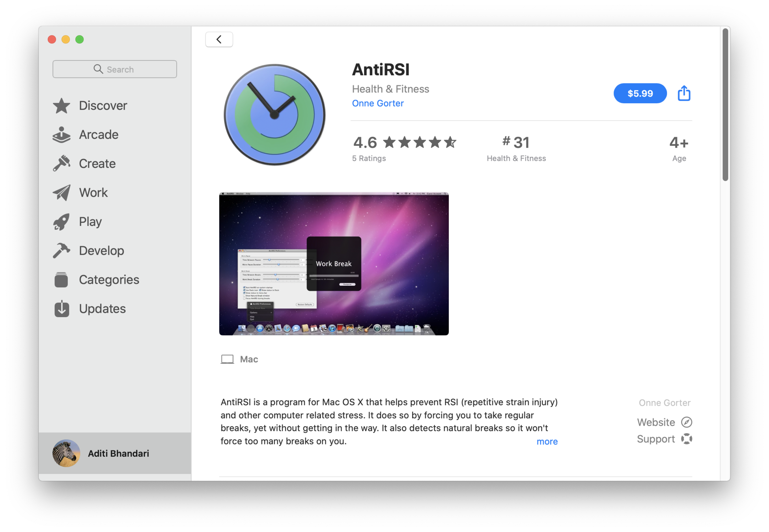Share AntiRSI using the share icon

coord(684,93)
